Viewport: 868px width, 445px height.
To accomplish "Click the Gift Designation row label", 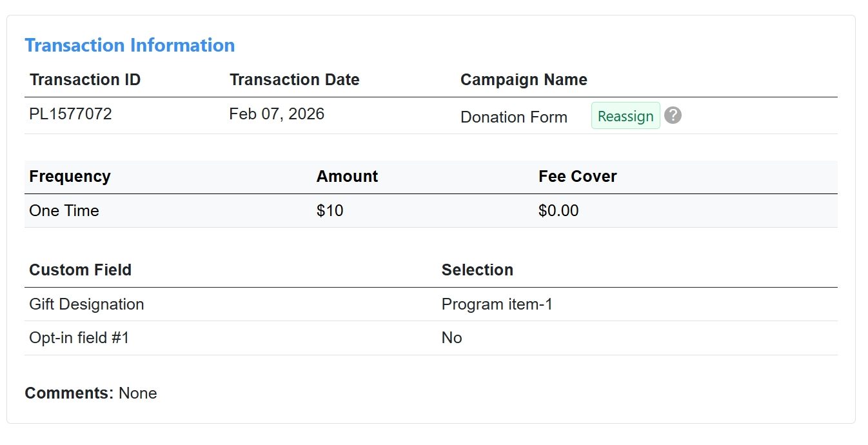I will tap(87, 304).
